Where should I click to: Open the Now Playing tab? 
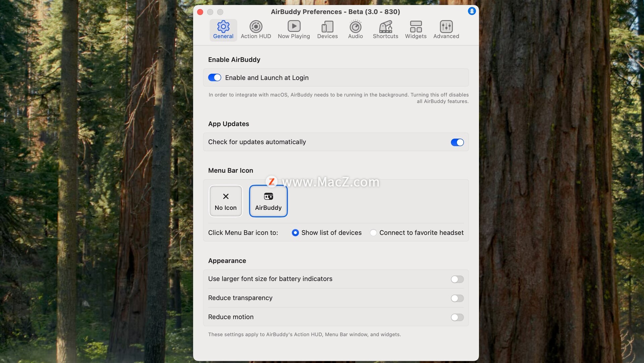pos(294,30)
